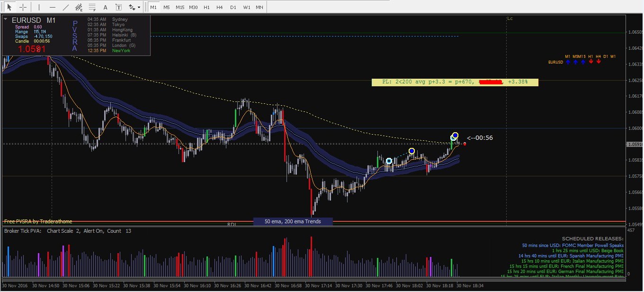Click the cyan-ringed circle marker on chart
Image resolution: width=644 pixels, height=292 pixels.
click(389, 161)
